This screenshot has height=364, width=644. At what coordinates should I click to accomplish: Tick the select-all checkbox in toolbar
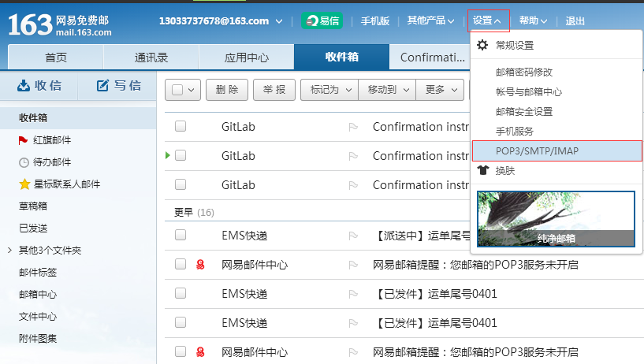point(177,90)
